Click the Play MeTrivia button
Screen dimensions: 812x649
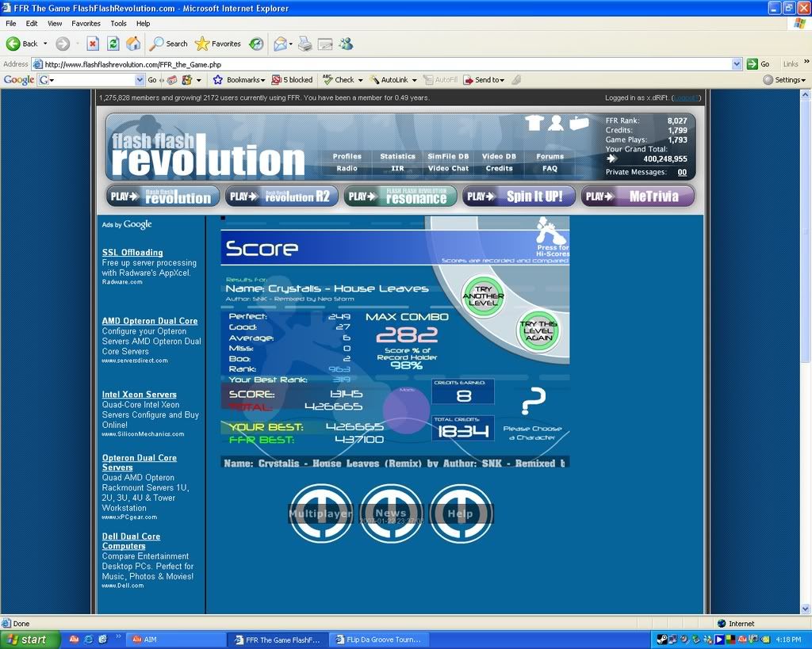click(638, 197)
